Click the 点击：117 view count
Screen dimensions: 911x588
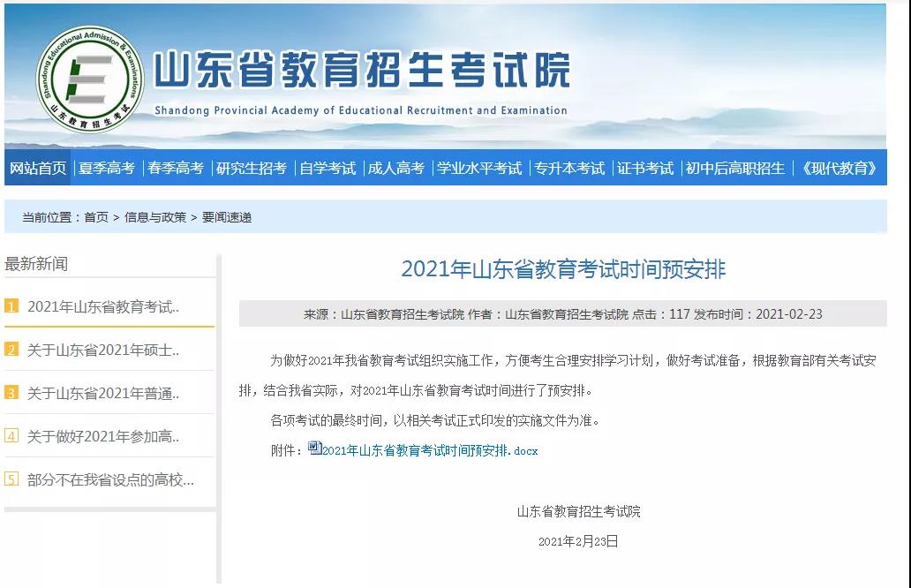coord(660,314)
